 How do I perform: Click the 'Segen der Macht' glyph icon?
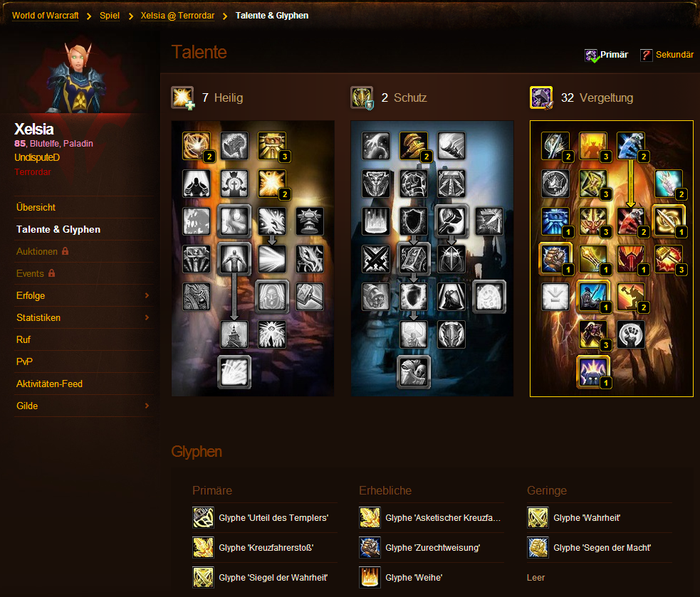(x=538, y=547)
